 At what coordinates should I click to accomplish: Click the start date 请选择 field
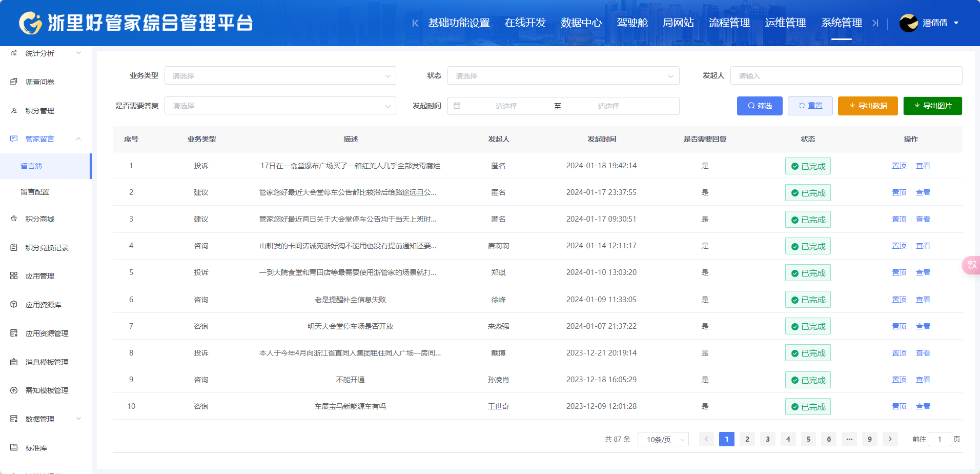(x=506, y=106)
